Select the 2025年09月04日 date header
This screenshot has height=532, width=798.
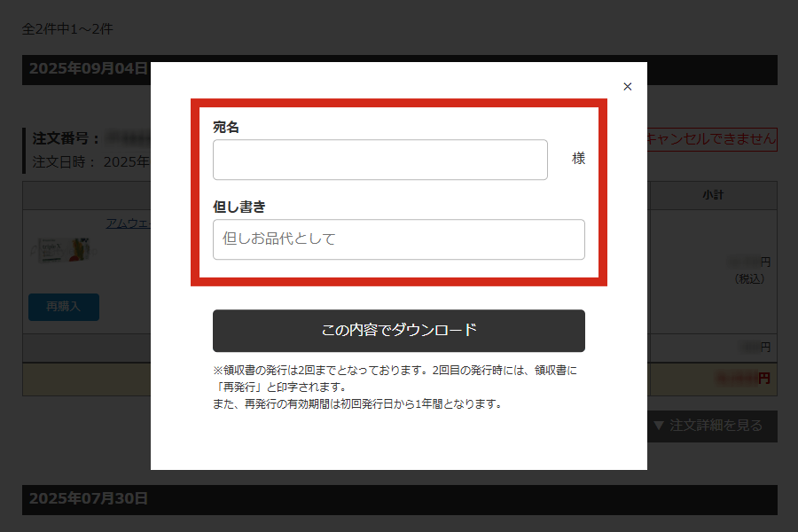coord(88,69)
